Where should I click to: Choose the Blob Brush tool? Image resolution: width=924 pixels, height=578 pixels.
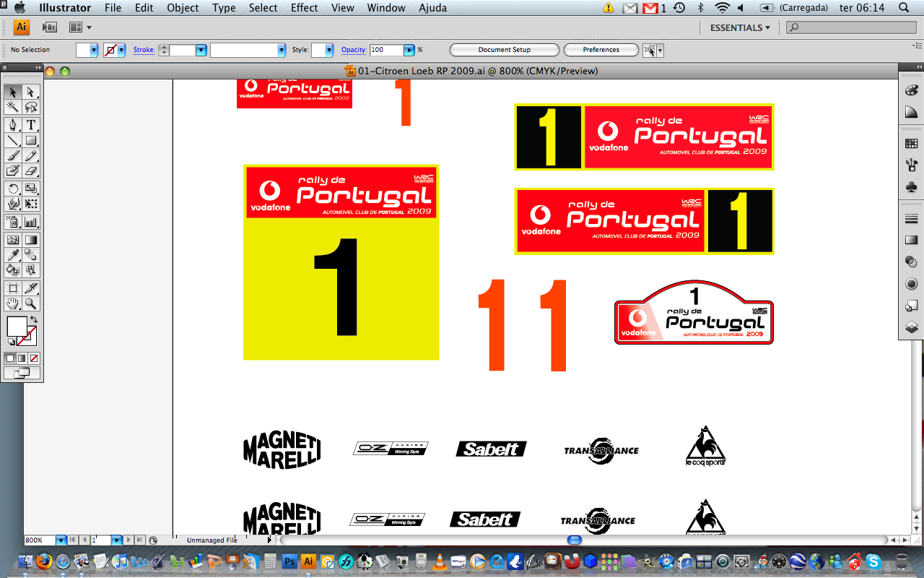[13, 171]
